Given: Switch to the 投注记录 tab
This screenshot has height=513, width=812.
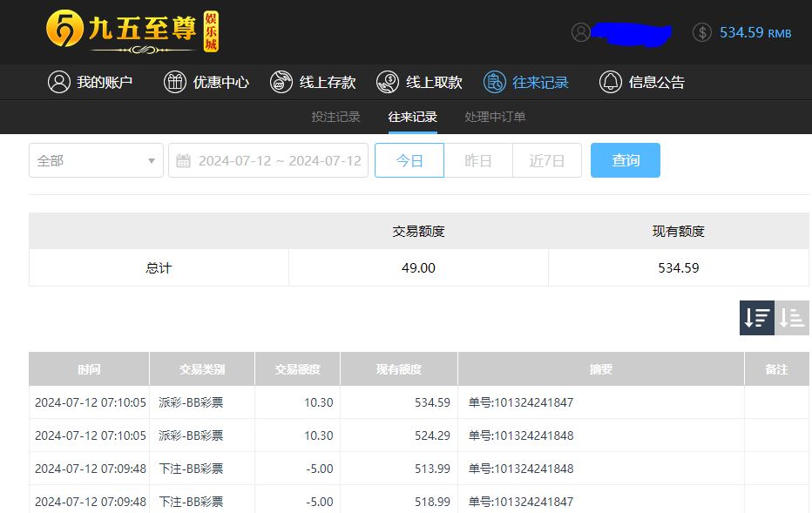Looking at the screenshot, I should coord(335,117).
